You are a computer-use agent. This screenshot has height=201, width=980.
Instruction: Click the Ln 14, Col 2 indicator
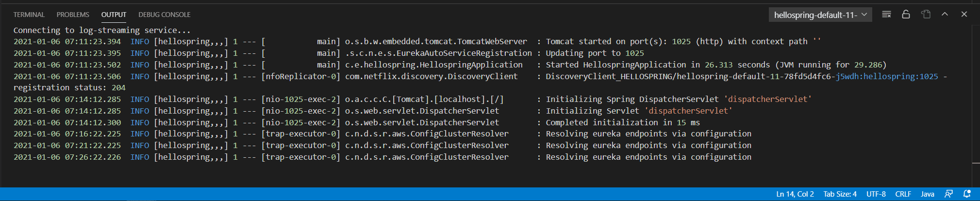point(795,194)
